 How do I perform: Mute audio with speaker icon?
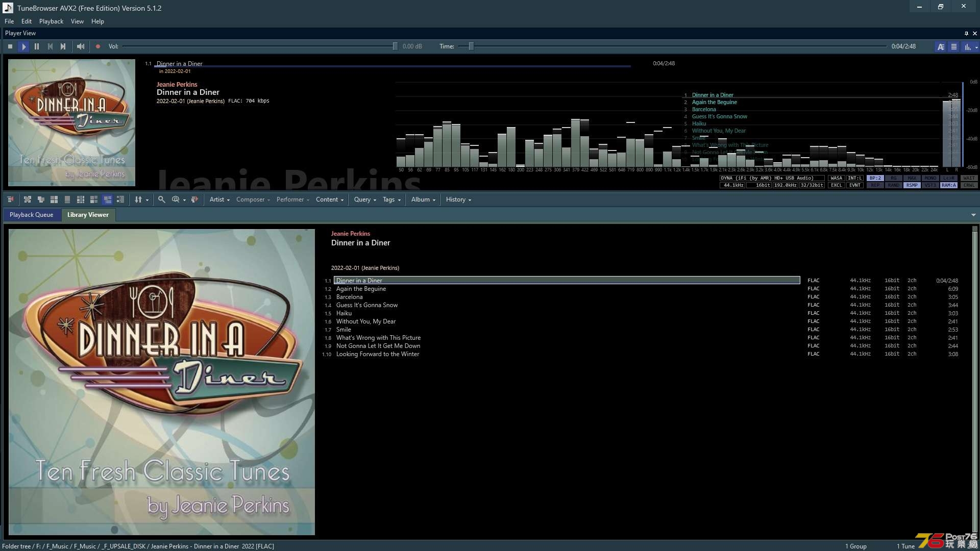pyautogui.click(x=81, y=46)
